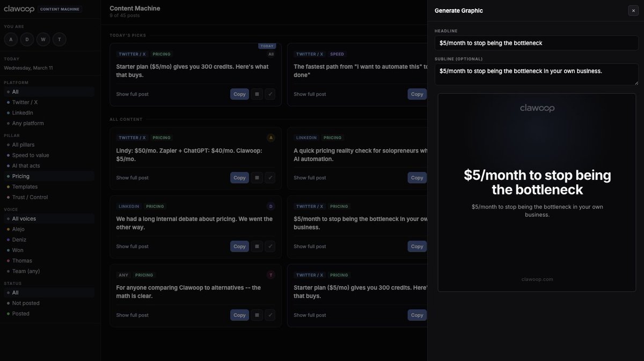Copy the comparing Clawoop alternatives post

239,315
